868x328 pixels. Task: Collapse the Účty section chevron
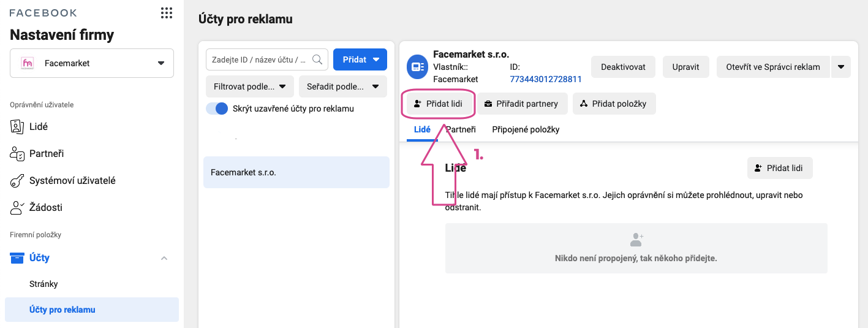[x=164, y=258]
